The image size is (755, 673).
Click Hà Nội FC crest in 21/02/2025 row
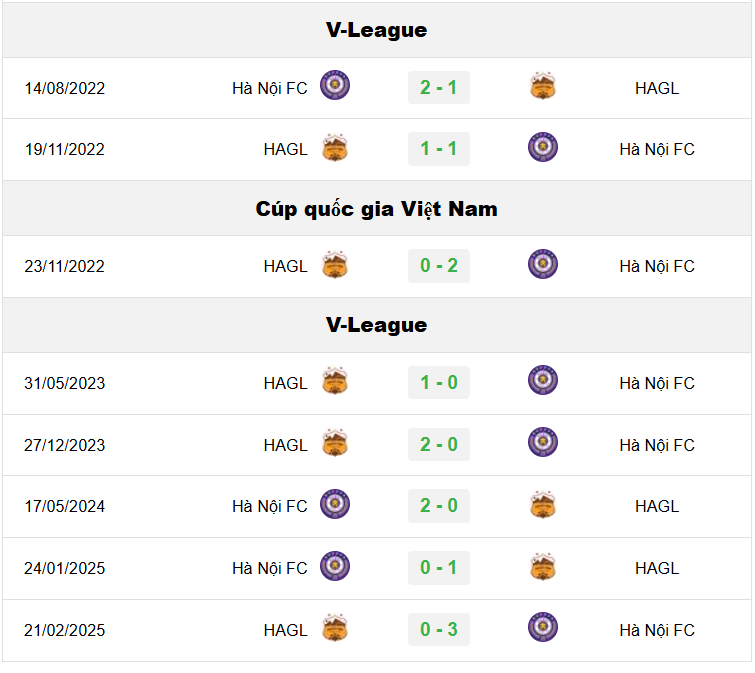543,628
